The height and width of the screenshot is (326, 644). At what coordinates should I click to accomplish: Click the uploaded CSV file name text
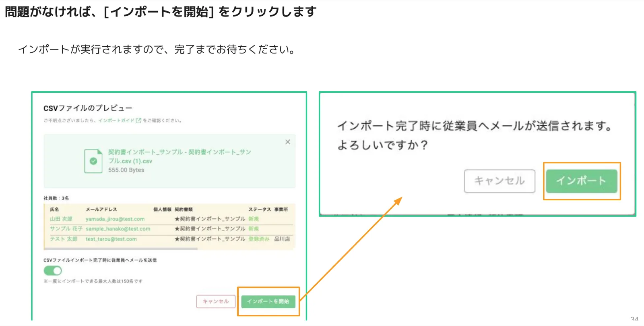[180, 156]
